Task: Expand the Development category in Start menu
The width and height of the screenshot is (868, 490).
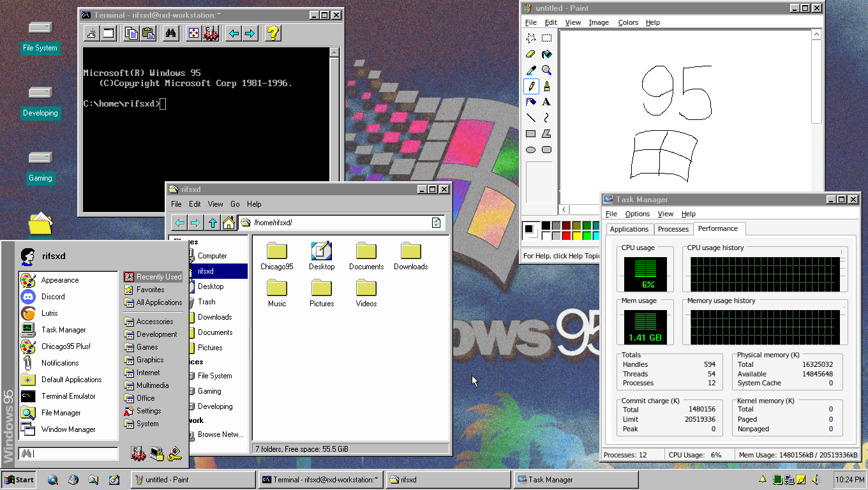Action: [x=153, y=334]
